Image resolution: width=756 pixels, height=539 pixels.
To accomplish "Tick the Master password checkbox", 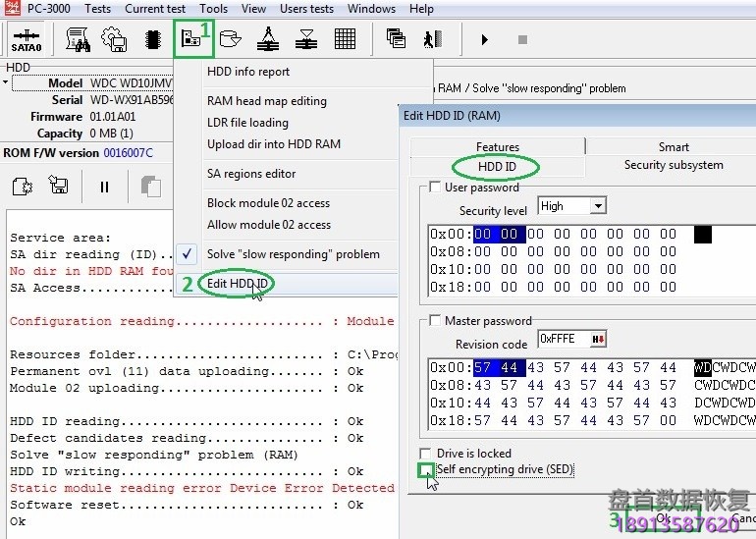I will point(436,321).
